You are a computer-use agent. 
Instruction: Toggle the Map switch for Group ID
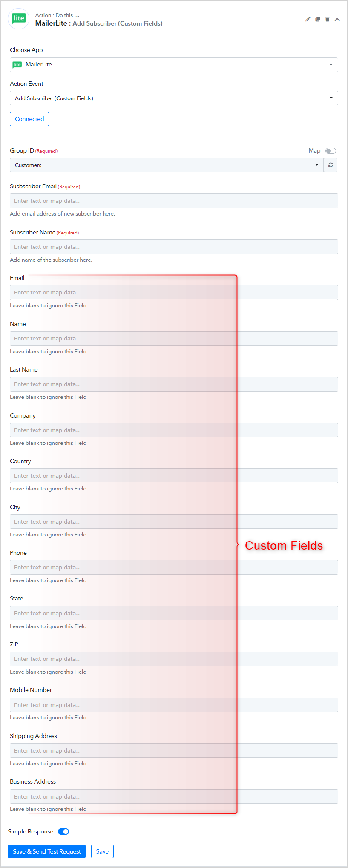pyautogui.click(x=331, y=151)
